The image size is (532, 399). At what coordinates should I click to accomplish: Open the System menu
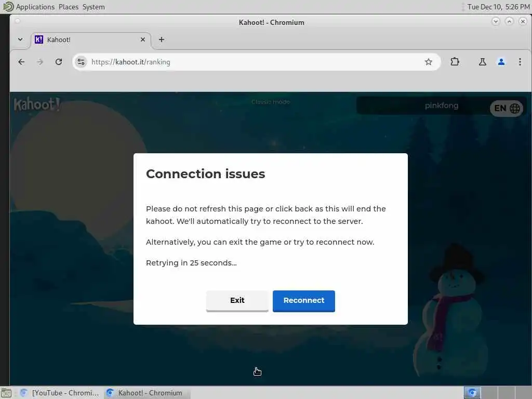(x=94, y=7)
